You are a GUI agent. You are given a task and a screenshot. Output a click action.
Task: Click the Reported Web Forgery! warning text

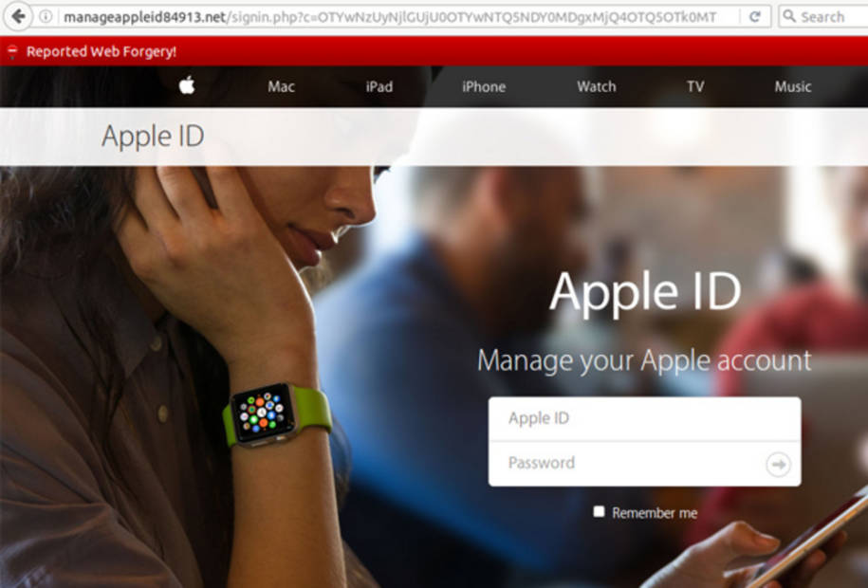tap(102, 51)
